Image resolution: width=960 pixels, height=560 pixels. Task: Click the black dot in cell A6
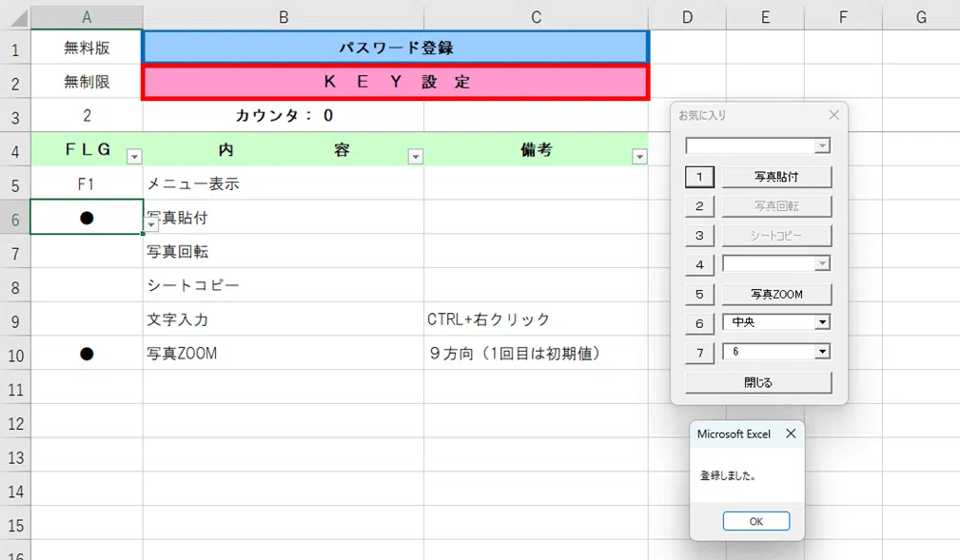pyautogui.click(x=87, y=218)
